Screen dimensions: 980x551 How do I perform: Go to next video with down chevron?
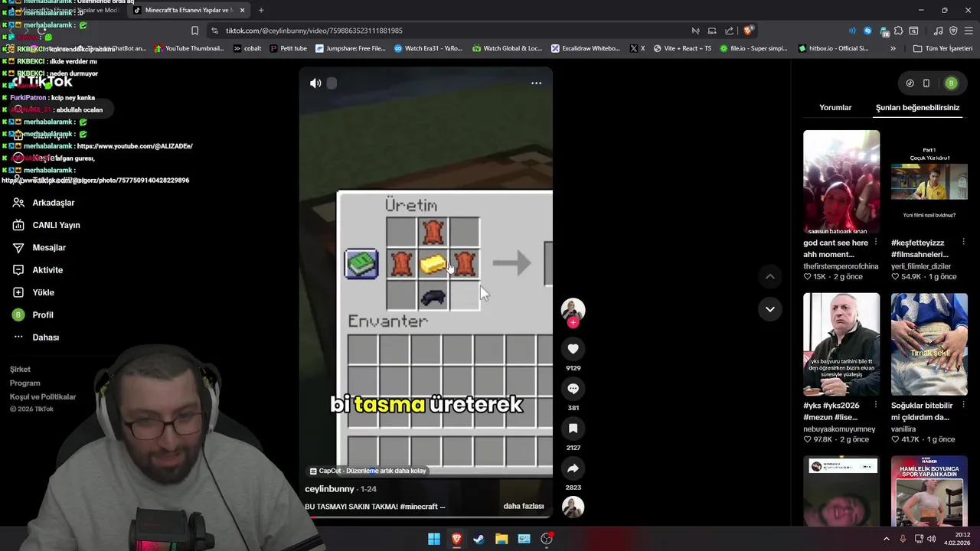tap(770, 309)
